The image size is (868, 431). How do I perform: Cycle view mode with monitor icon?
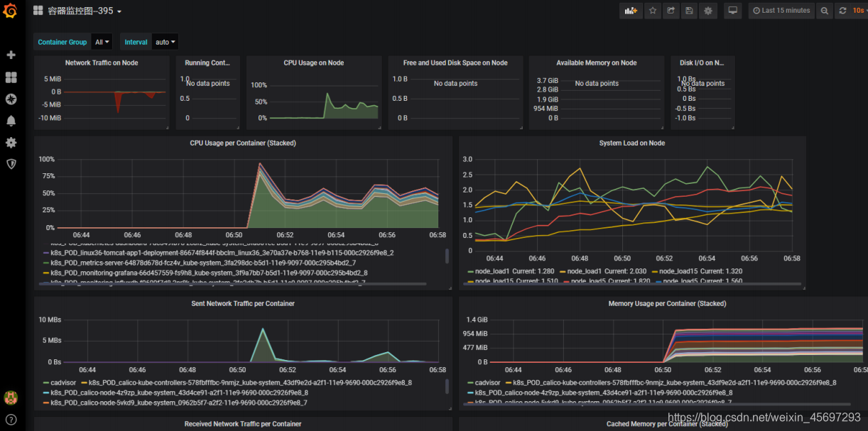733,11
